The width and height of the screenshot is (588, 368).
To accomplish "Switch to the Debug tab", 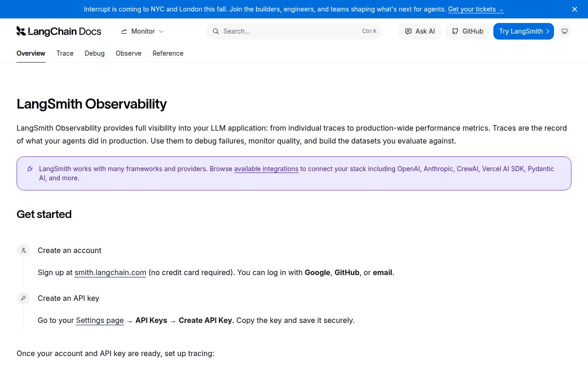I will (95, 53).
